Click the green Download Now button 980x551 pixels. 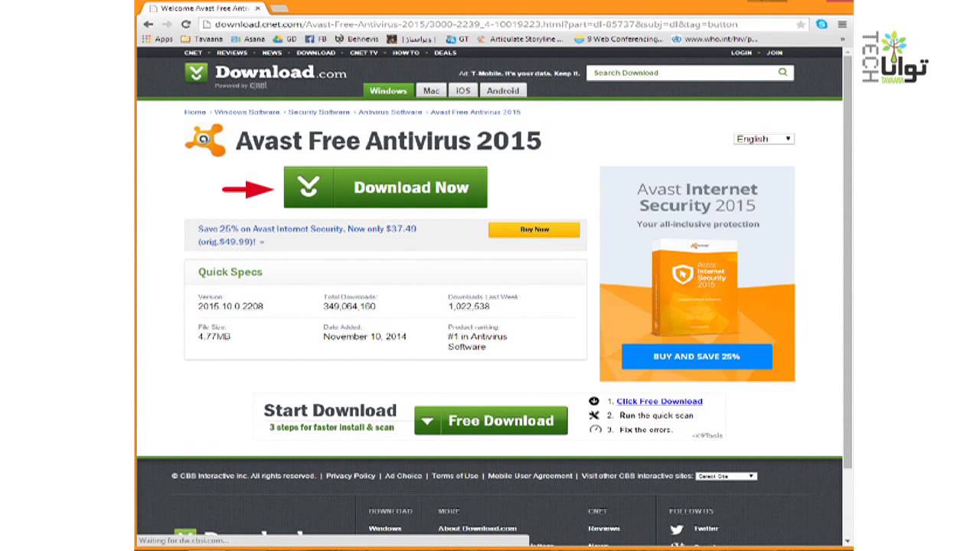coord(385,187)
